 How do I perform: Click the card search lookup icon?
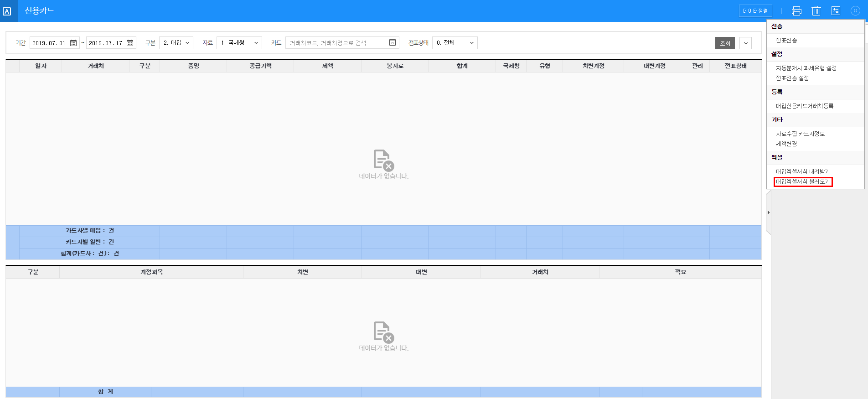click(392, 43)
